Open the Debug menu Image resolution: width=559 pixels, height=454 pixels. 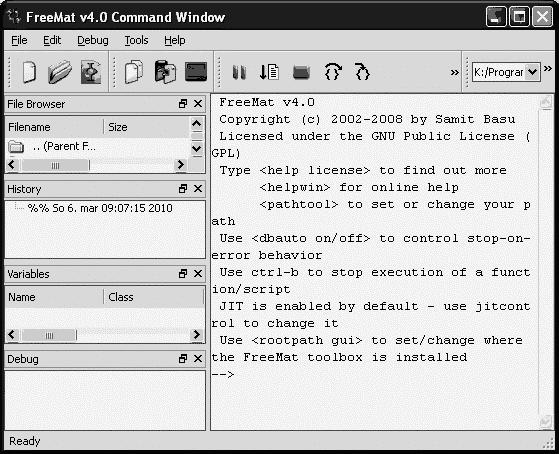coord(93,40)
